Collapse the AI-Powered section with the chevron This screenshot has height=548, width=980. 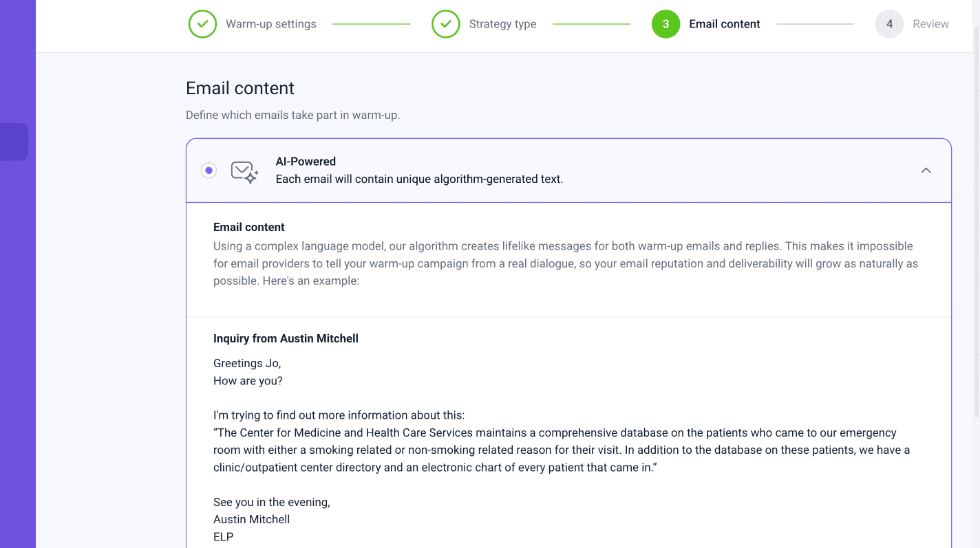click(x=926, y=171)
